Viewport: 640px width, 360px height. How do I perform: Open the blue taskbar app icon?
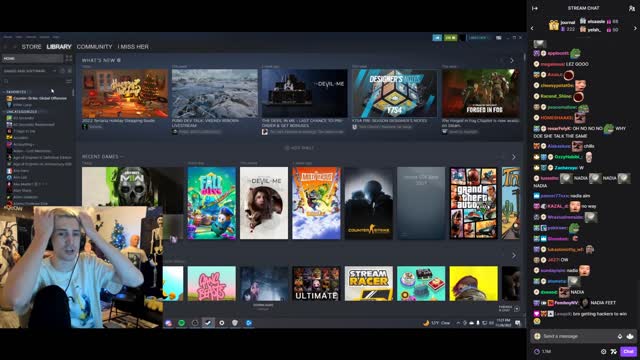(249, 323)
